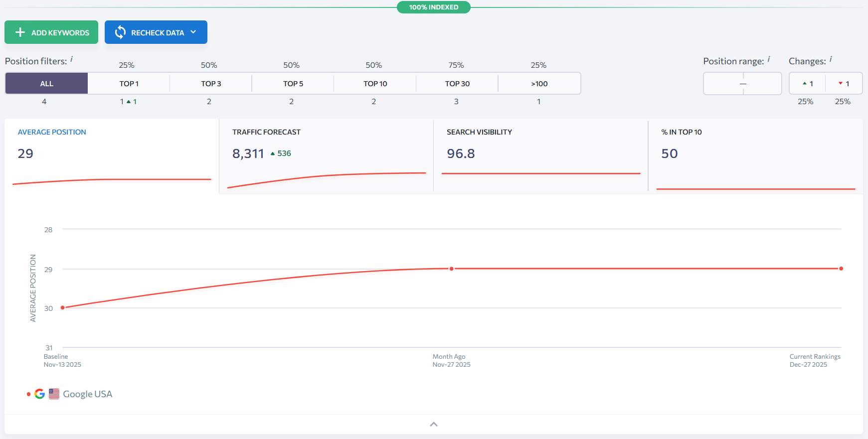Click the green up-arrow changes filter
The image size is (868, 439).
[x=807, y=84]
